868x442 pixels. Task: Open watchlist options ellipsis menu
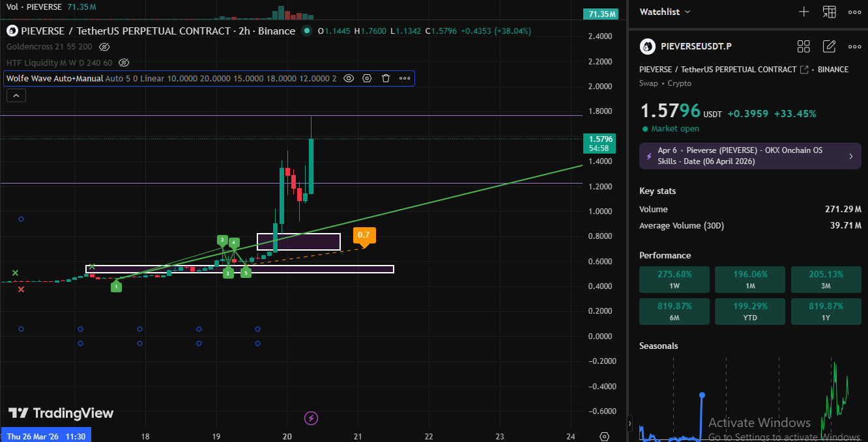pyautogui.click(x=854, y=11)
